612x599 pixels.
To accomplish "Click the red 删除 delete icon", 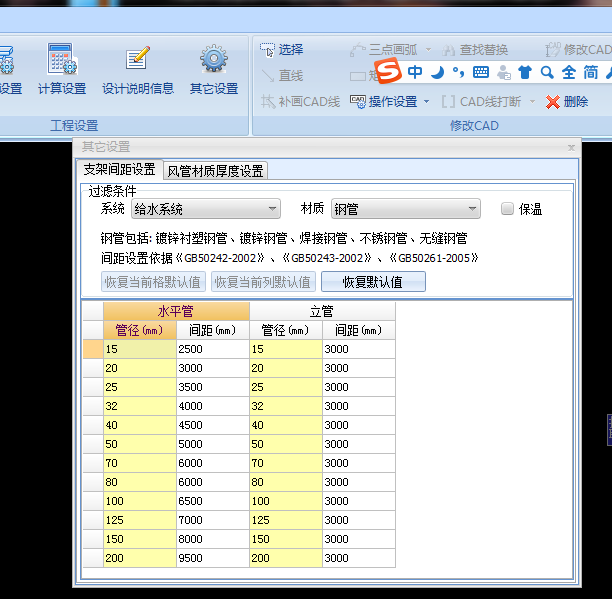I will coord(553,102).
